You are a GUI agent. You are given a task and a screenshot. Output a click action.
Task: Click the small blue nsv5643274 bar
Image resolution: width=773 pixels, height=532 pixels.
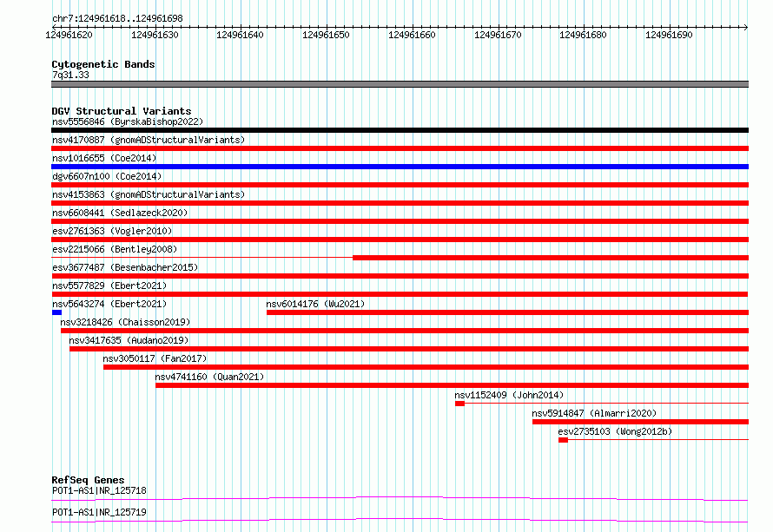(56, 312)
